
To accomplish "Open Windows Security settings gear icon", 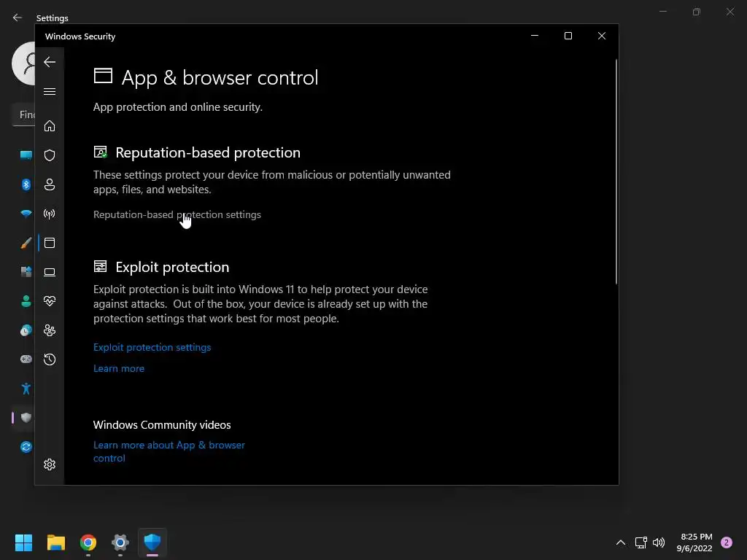I will click(x=50, y=464).
